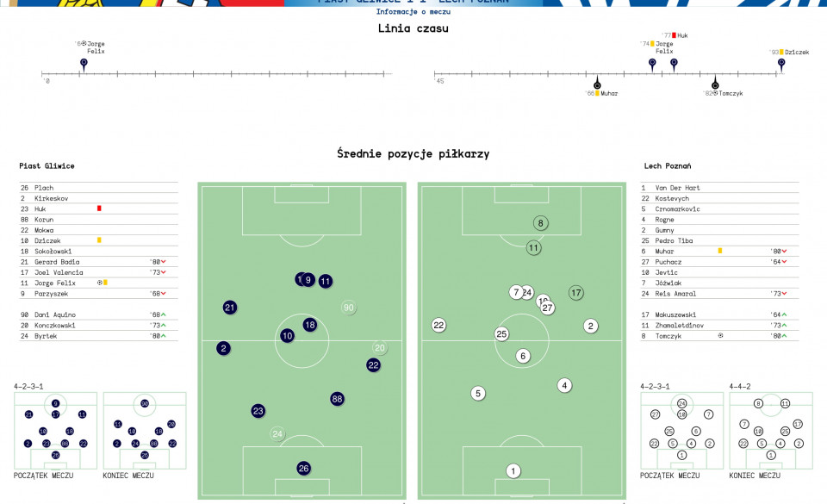Select the Muhar yellow card timeline marker
Image resolution: width=827 pixels, height=504 pixels.
597,84
